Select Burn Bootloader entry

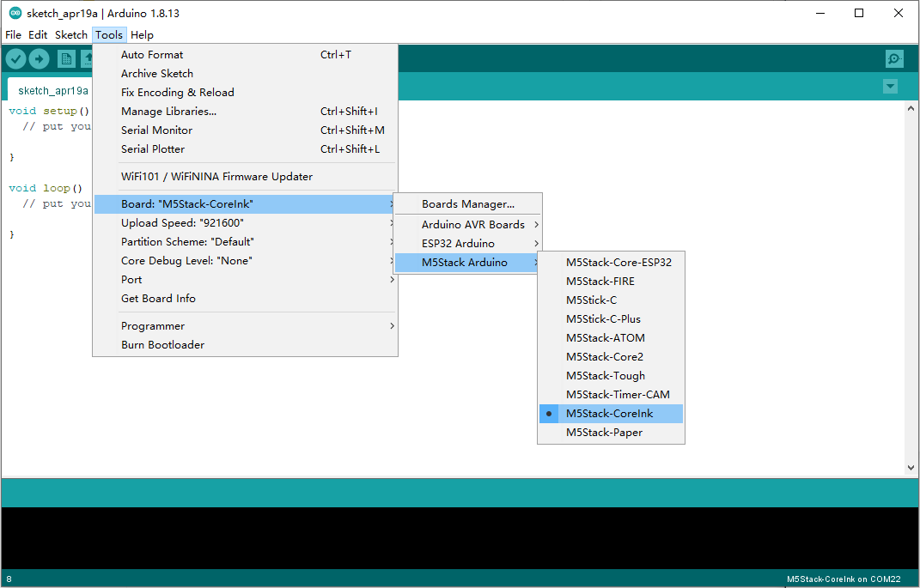[x=246, y=345]
